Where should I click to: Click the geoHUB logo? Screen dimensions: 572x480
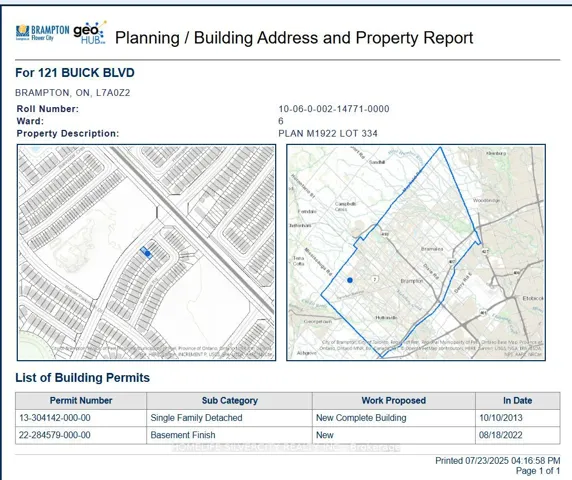point(90,33)
